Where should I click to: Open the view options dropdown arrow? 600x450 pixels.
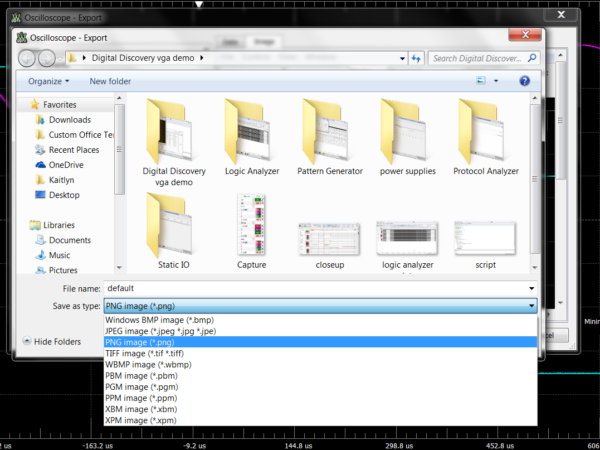[496, 81]
